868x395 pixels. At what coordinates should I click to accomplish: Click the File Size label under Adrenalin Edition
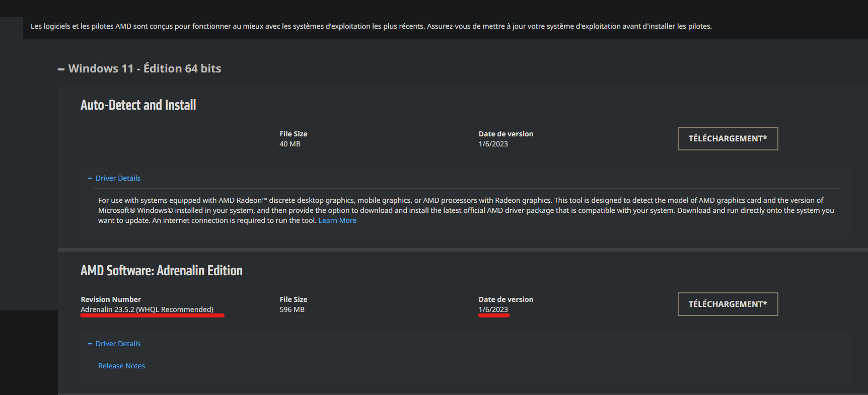(294, 299)
